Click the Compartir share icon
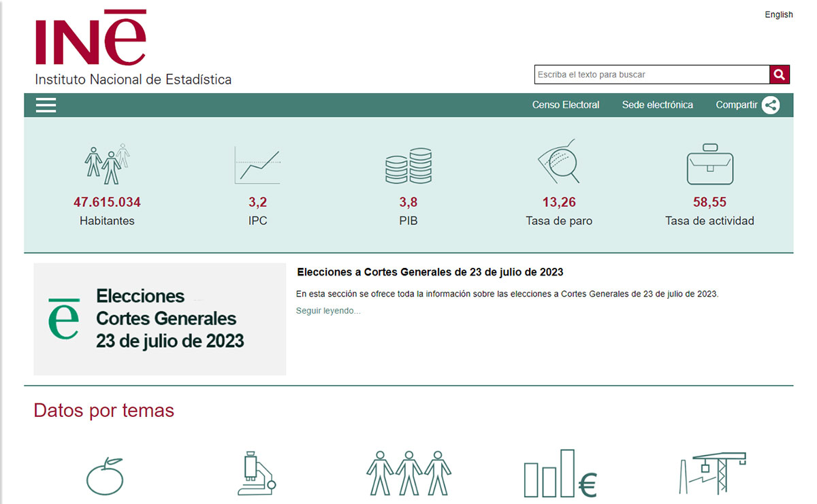The image size is (817, 504). coord(771,105)
